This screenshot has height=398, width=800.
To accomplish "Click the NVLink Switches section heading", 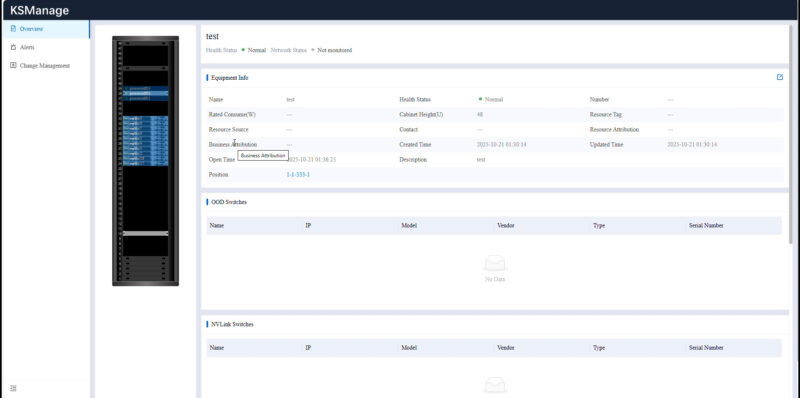I will point(232,325).
